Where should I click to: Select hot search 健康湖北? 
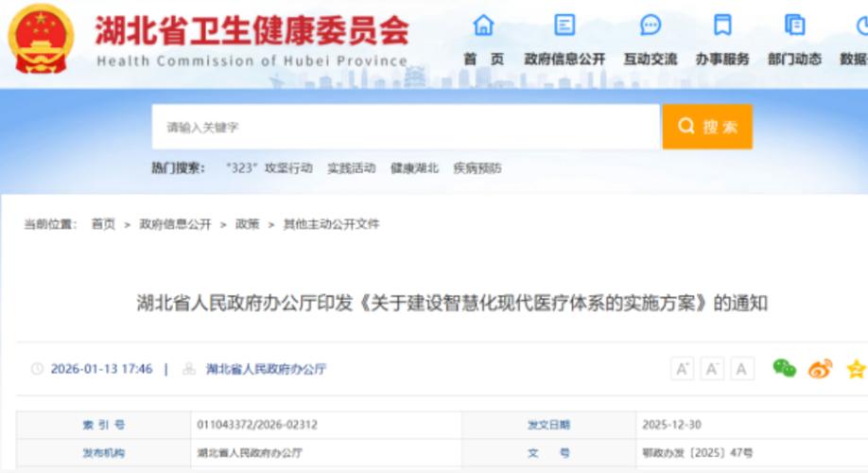(x=415, y=167)
